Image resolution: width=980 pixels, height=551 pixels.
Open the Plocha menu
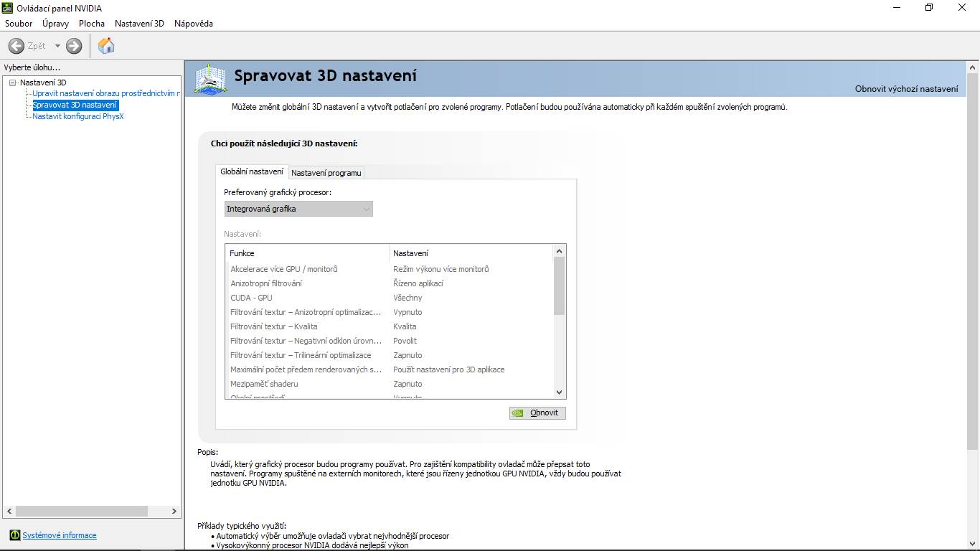tap(92, 24)
